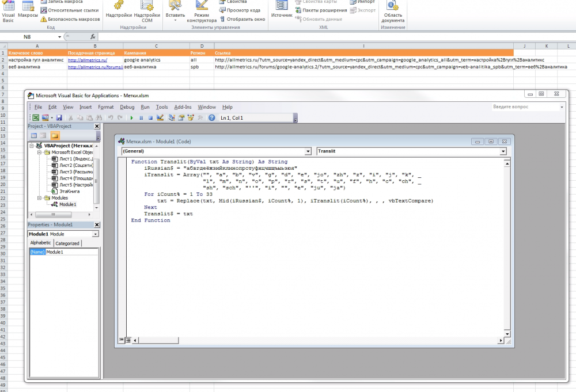Viewport: 576px width, 392px height.
Task: Close the Project - VBAProject panel
Action: click(x=97, y=126)
